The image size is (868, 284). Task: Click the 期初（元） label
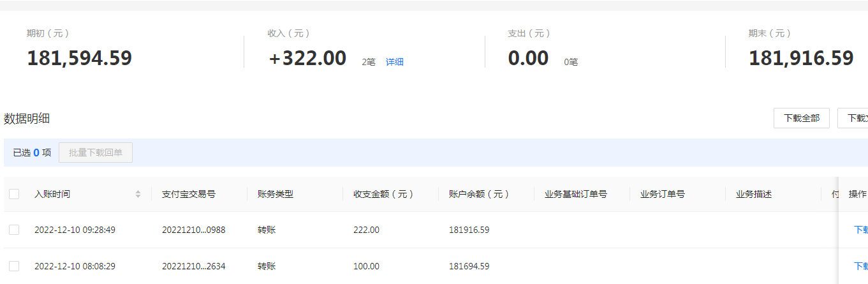(48, 33)
